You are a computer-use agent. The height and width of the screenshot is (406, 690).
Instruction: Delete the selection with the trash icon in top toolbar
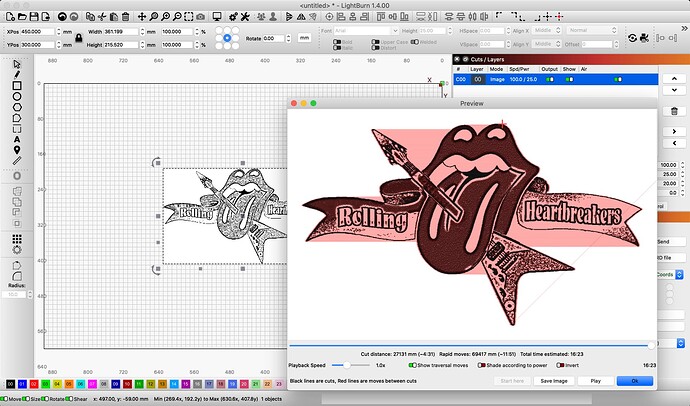(125, 17)
